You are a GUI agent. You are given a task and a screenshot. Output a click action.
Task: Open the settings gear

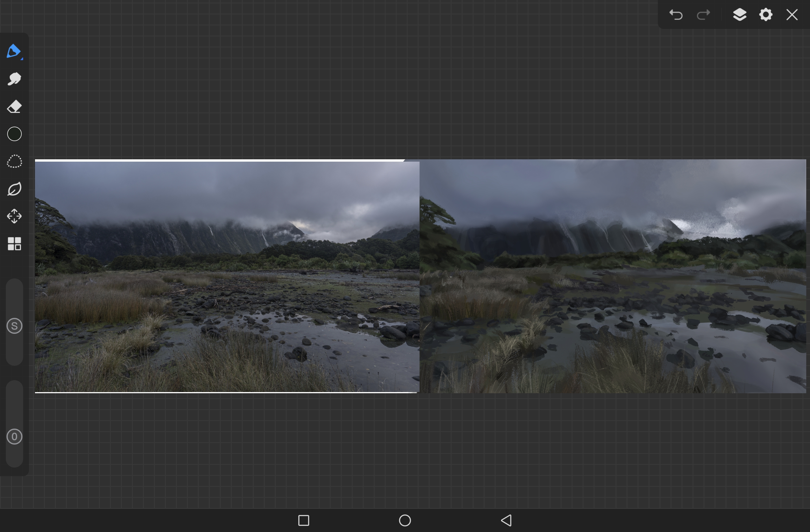766,15
